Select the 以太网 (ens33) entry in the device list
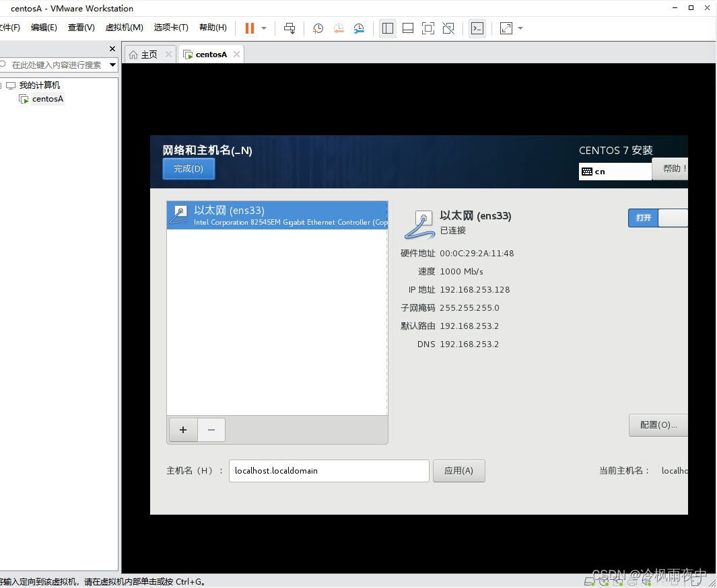Screen dimensions: 717x588 pyautogui.click(x=277, y=216)
